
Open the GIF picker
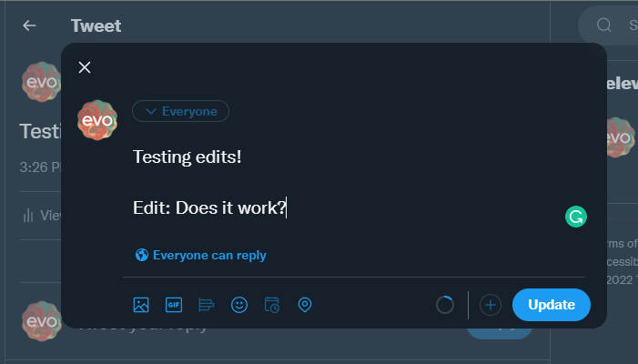pyautogui.click(x=174, y=305)
